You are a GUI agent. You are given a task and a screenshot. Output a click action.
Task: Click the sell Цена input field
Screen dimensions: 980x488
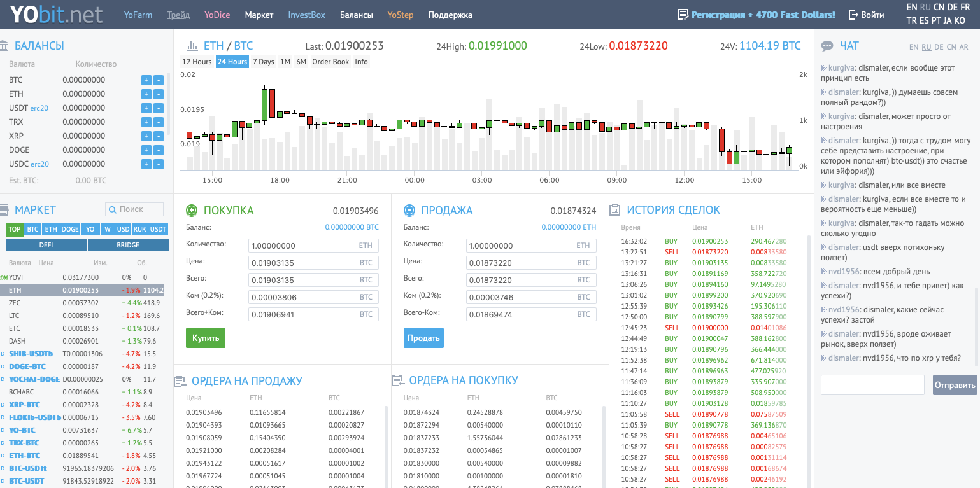coord(532,263)
